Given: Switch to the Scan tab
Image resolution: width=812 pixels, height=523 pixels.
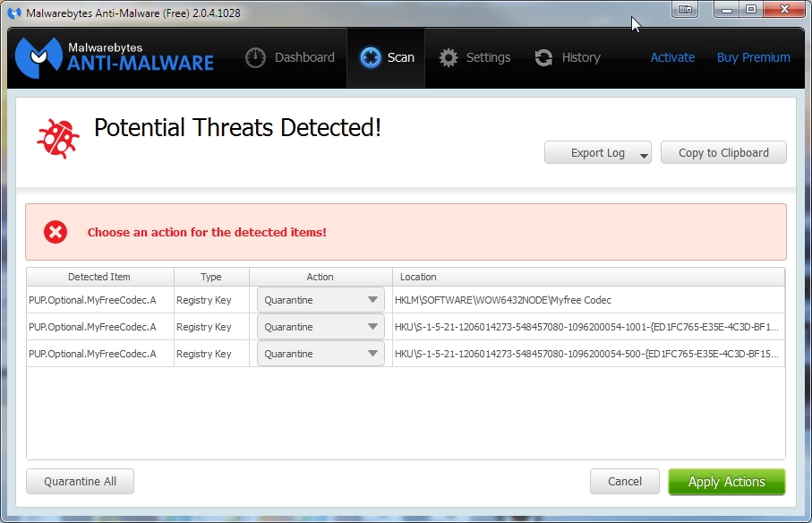Looking at the screenshot, I should (387, 57).
